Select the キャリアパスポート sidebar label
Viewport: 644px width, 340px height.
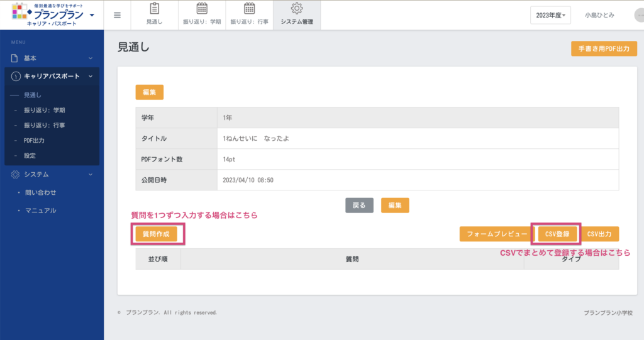pos(52,77)
